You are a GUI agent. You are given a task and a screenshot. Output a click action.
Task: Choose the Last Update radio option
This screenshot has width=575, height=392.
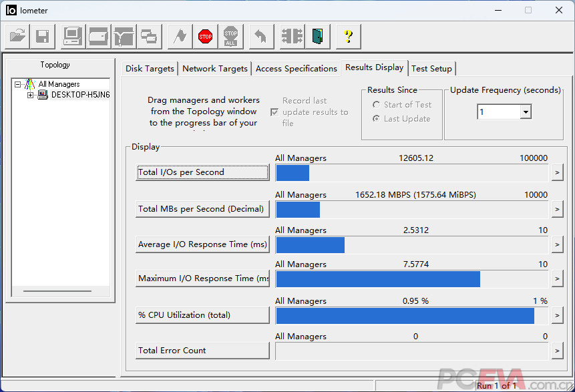[x=377, y=119]
